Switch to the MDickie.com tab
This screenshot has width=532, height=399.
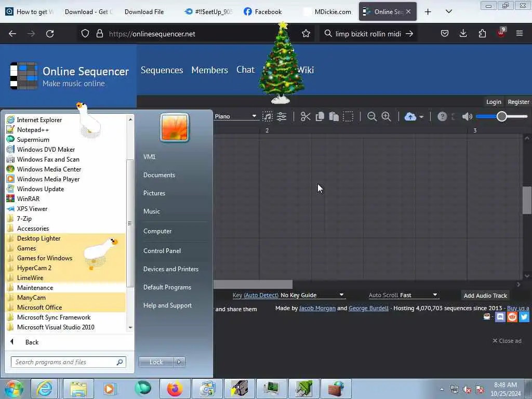(328, 11)
